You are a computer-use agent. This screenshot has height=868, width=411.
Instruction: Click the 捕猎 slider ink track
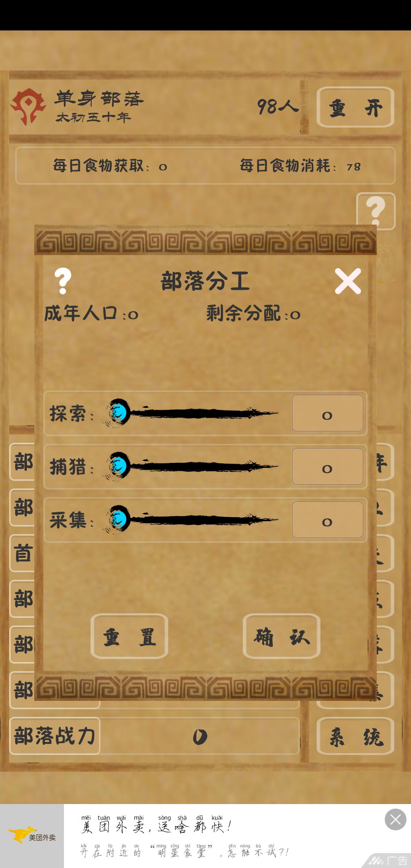[x=205, y=466]
